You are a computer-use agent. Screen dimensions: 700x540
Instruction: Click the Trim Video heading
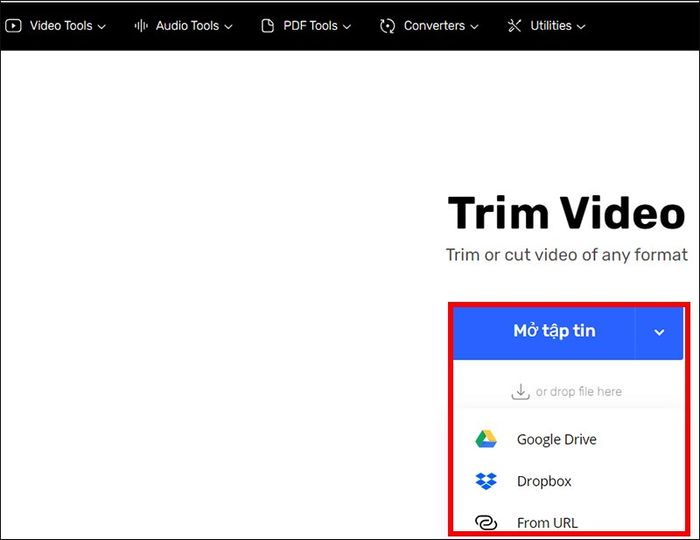coord(567,213)
